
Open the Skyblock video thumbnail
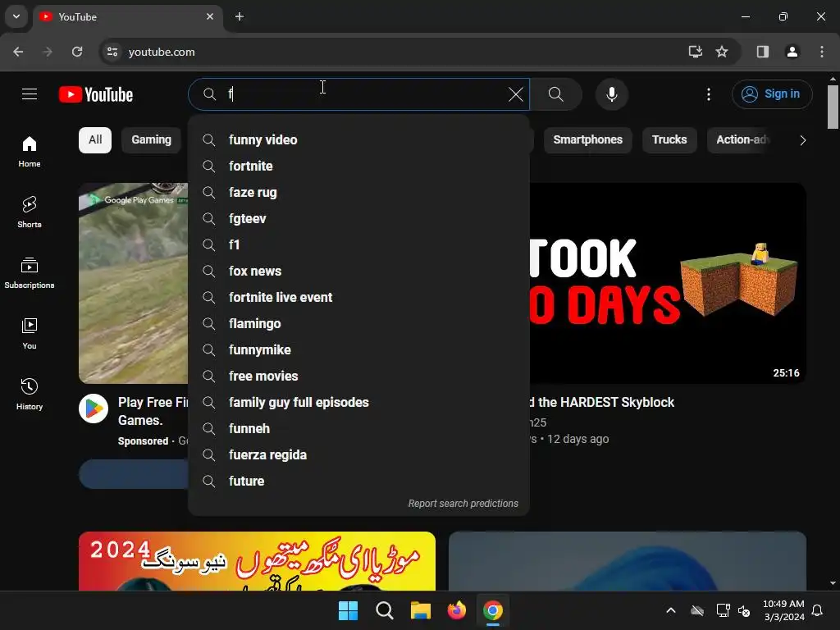(668, 283)
